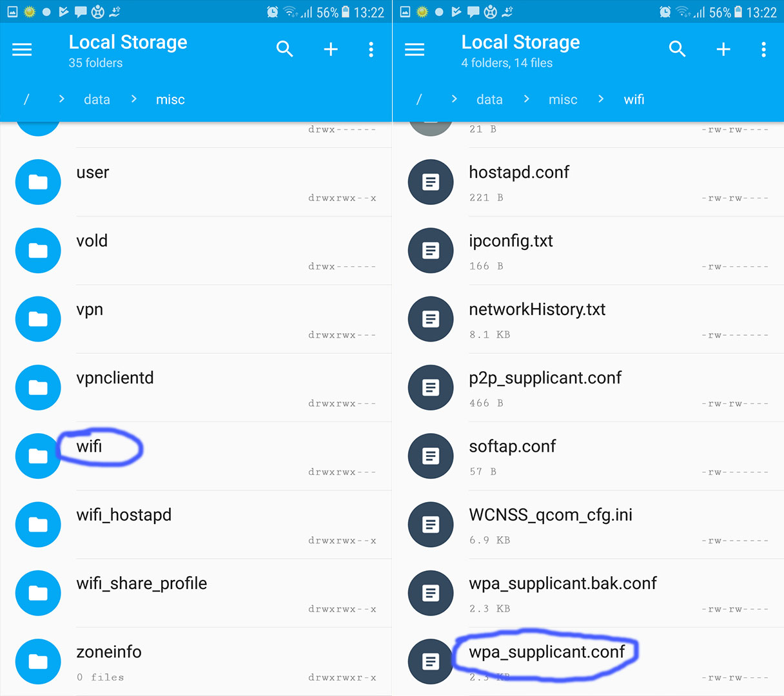
Task: Select wifi in right breadcrumb
Action: tap(634, 99)
